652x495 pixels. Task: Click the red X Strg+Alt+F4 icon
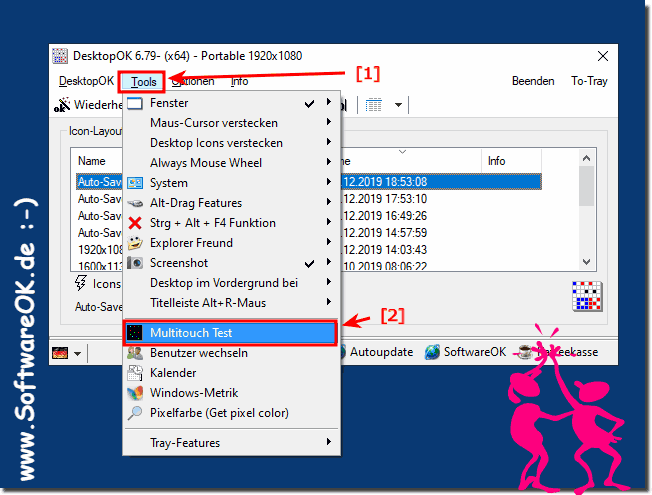pos(135,223)
